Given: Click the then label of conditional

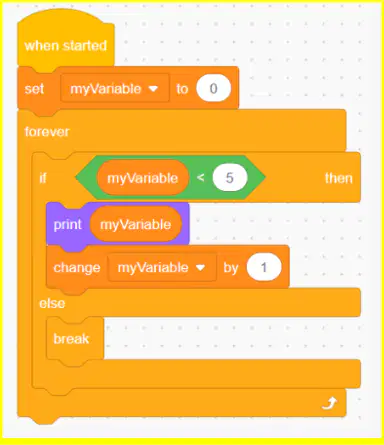Looking at the screenshot, I should click(339, 178).
